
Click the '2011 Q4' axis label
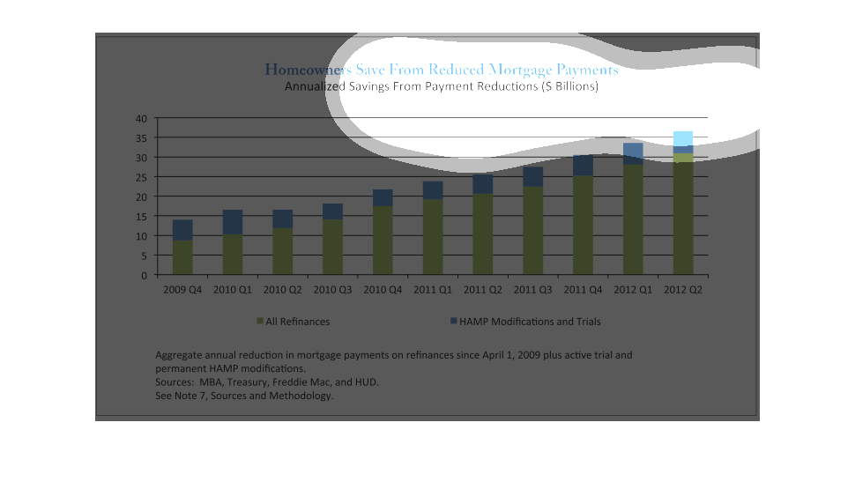[x=583, y=290]
